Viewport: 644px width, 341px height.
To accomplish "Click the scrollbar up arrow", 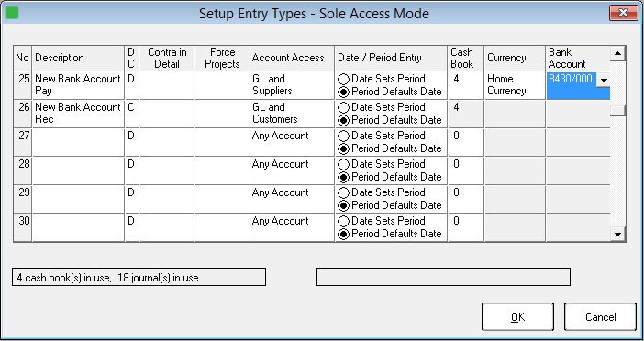I will click(617, 53).
